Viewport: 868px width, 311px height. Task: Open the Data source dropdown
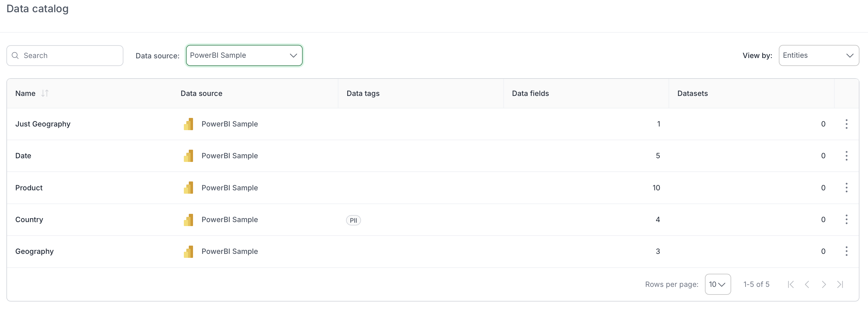pyautogui.click(x=244, y=55)
